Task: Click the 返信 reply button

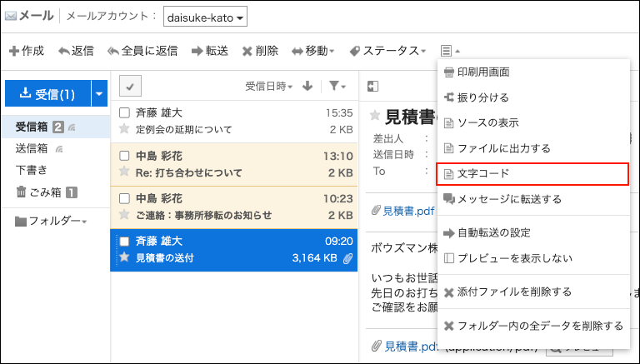Action: pyautogui.click(x=76, y=51)
